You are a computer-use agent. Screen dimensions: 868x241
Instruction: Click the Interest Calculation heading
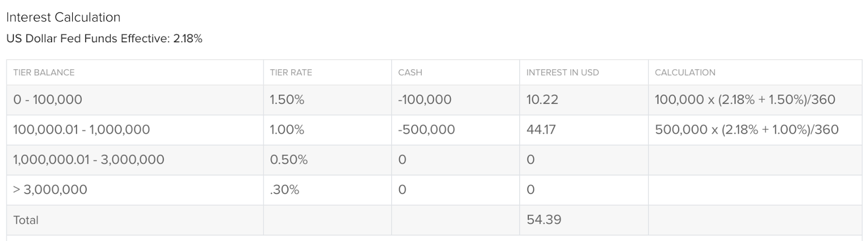click(63, 17)
